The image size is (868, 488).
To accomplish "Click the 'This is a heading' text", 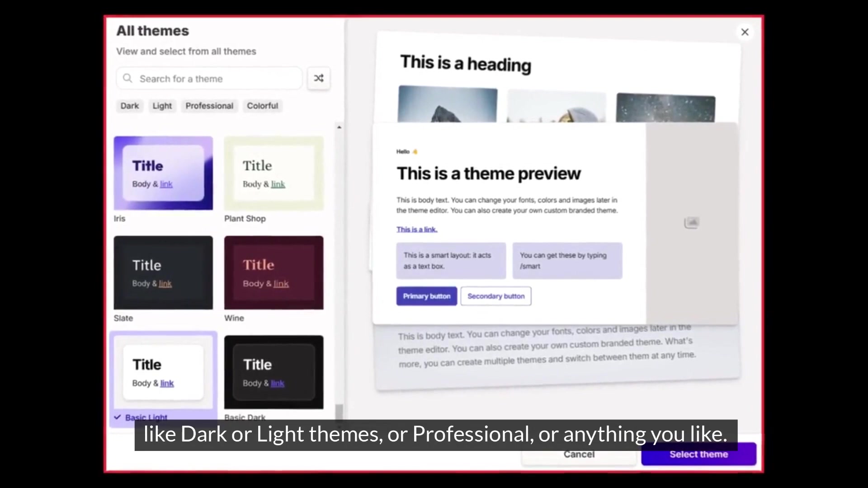I will pos(466,63).
